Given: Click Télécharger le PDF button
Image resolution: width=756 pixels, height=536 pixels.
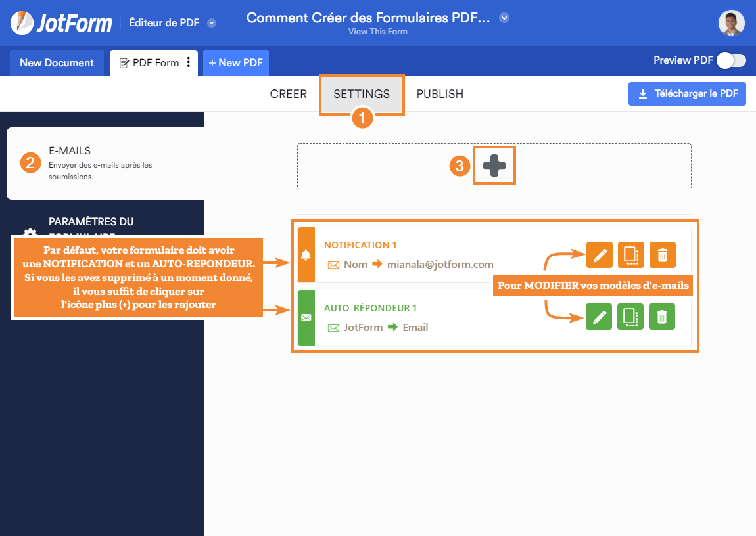Looking at the screenshot, I should tap(687, 94).
